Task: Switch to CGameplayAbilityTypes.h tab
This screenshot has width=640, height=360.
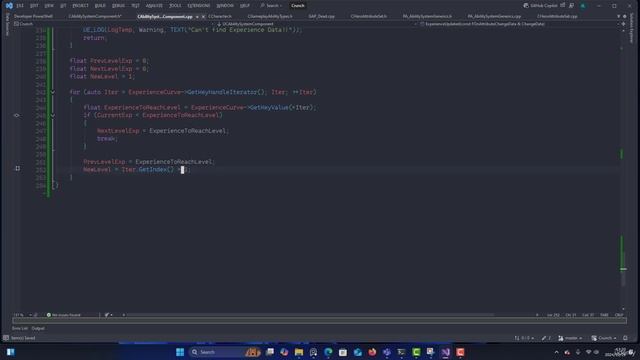Action: tap(270, 16)
